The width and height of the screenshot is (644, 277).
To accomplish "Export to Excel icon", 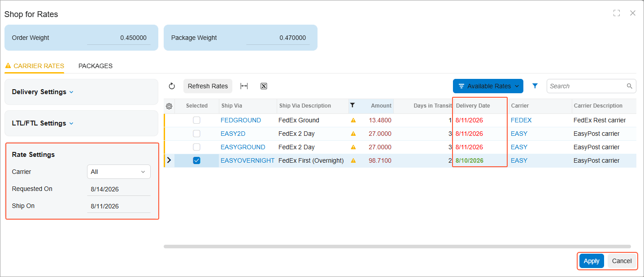I will coord(264,86).
